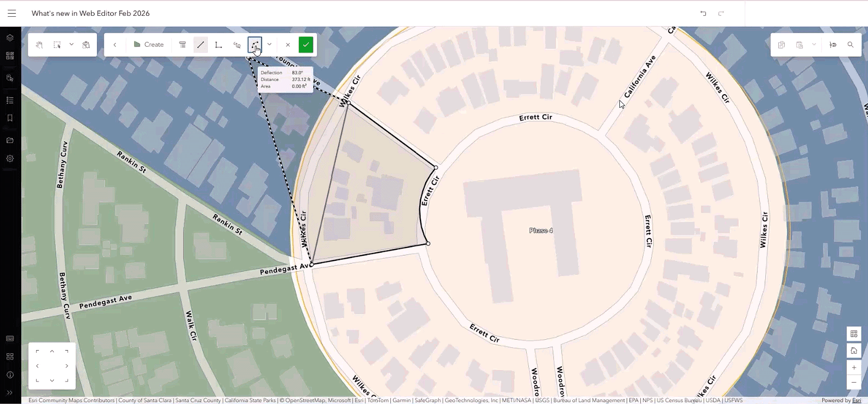This screenshot has width=868, height=404.
Task: Pan toward the bottom-left corner
Action: pos(37,380)
